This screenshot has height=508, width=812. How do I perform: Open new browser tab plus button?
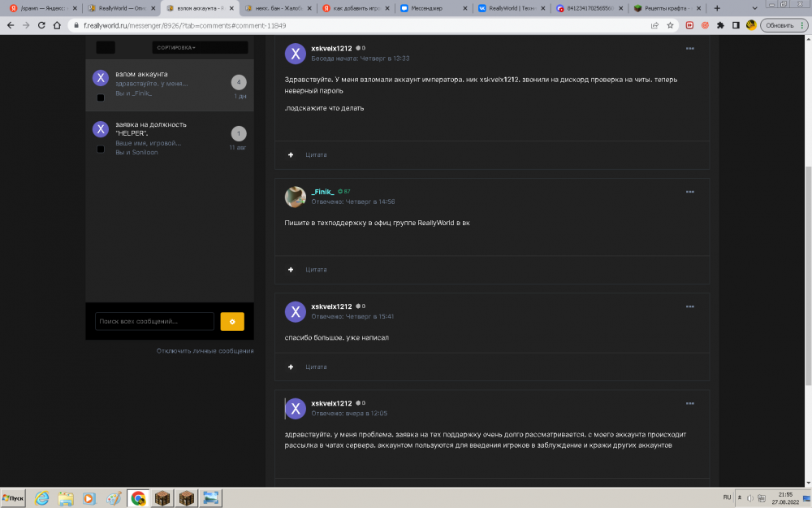(717, 8)
